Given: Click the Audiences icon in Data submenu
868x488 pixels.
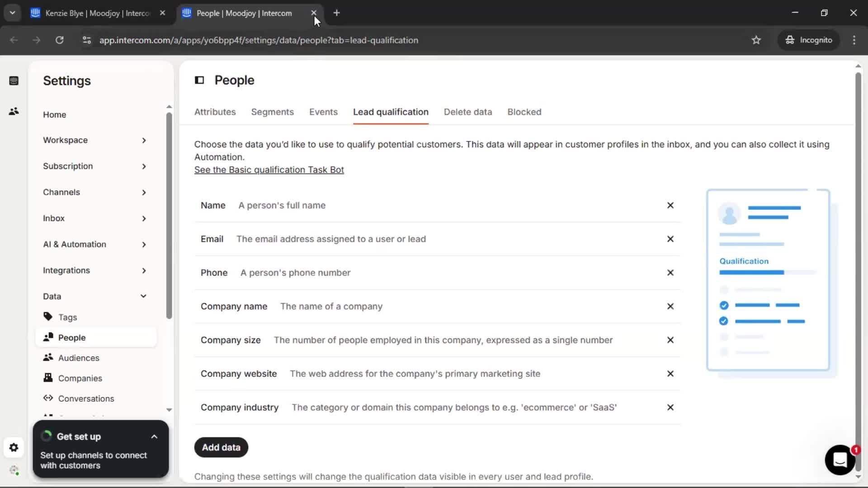Looking at the screenshot, I should (48, 357).
